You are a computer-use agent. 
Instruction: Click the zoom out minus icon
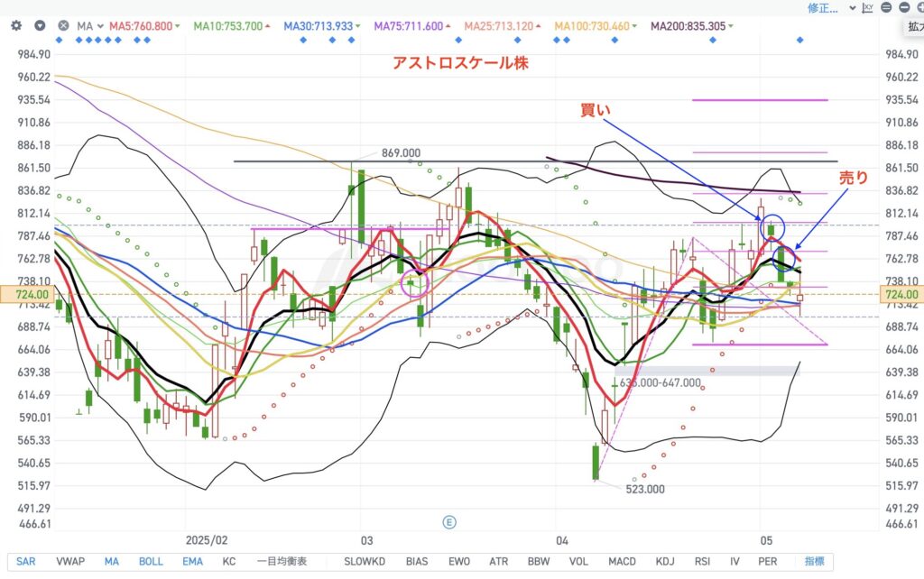point(904,7)
